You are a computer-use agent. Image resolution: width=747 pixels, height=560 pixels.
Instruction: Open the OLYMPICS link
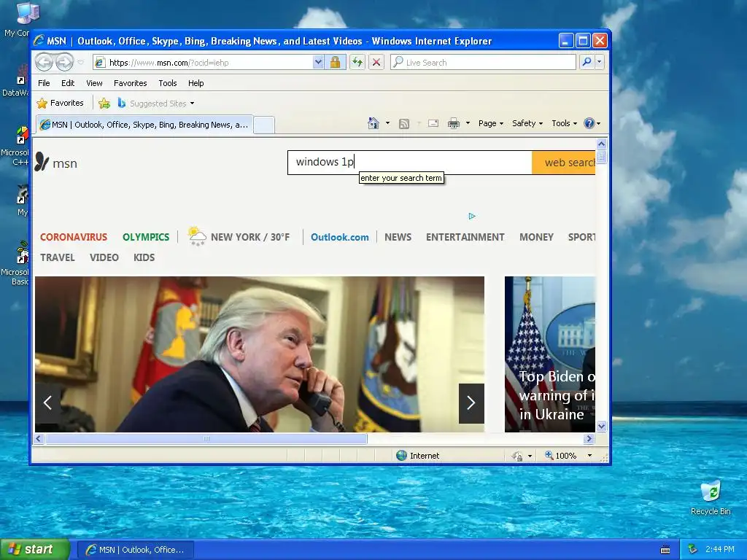click(x=146, y=237)
